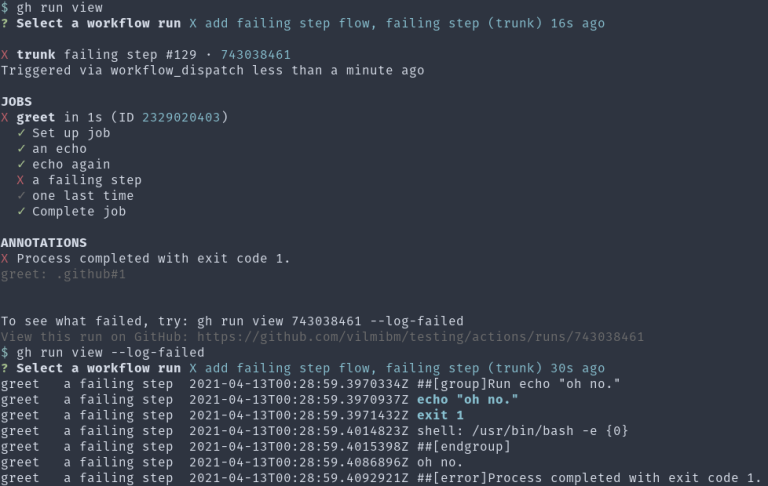Screen dimensions: 768x486
Task: Click the checkmark beside "Set up job"
Action: click(x=21, y=133)
